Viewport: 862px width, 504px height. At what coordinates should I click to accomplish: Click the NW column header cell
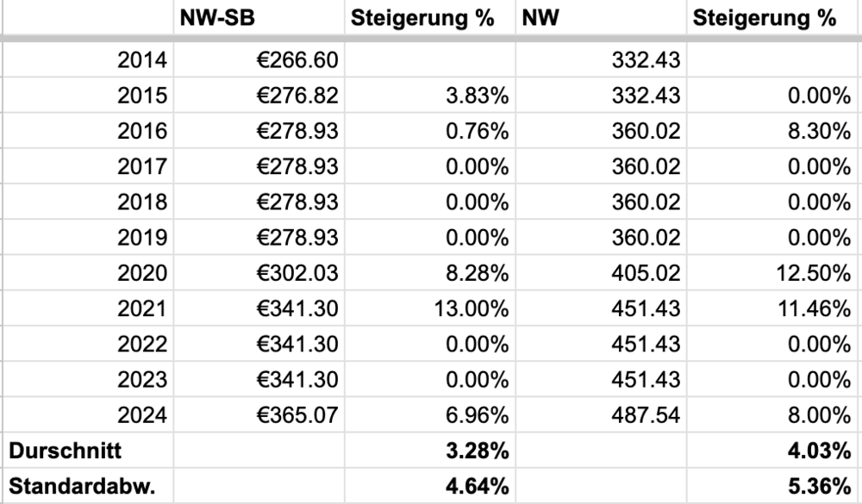tap(601, 19)
